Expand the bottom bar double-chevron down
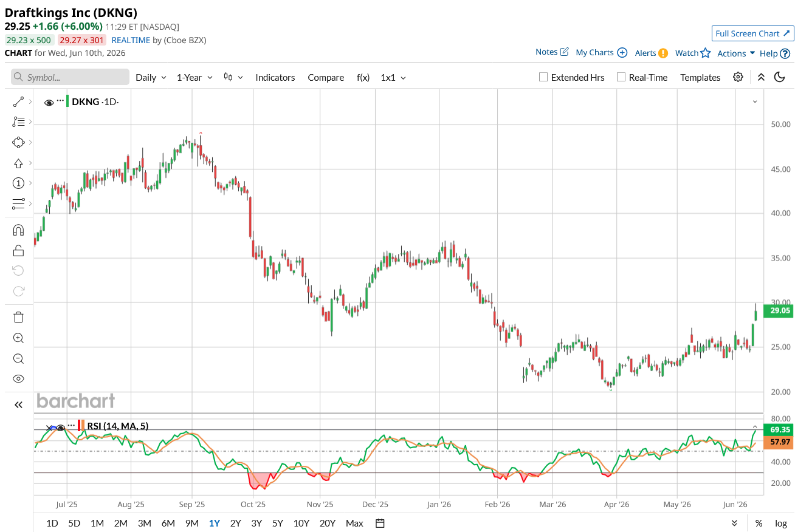 [735, 523]
